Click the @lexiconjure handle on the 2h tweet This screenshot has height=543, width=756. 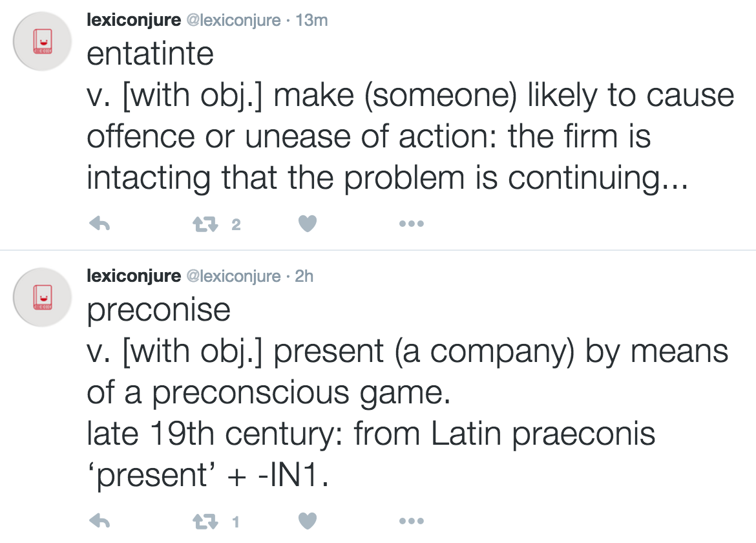pyautogui.click(x=233, y=277)
